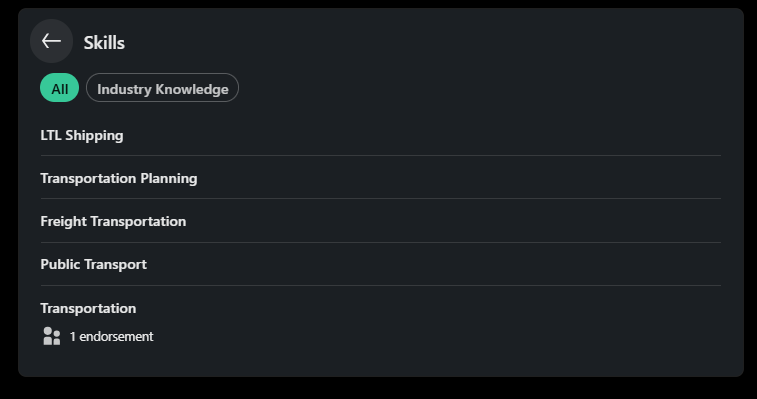Choose Transportation Planning from the skills list
Screen dimensions: 757x399
pos(119,178)
